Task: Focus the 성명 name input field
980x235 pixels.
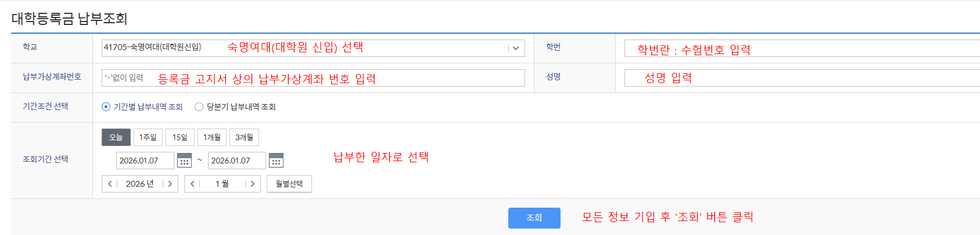Action: coord(802,78)
